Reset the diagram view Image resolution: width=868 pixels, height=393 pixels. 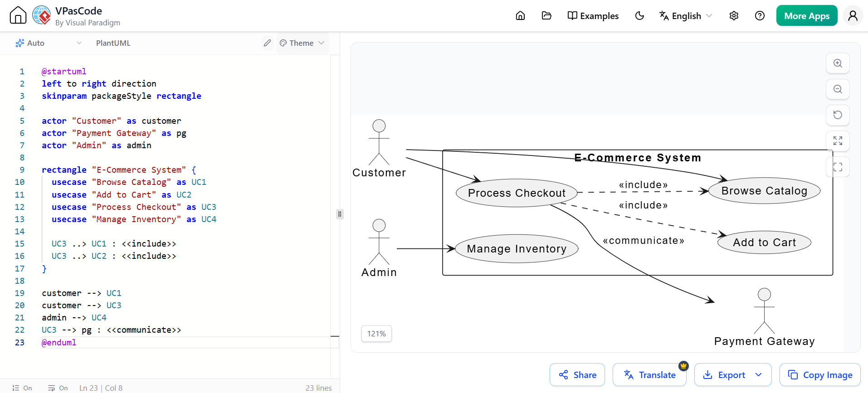[x=838, y=115]
